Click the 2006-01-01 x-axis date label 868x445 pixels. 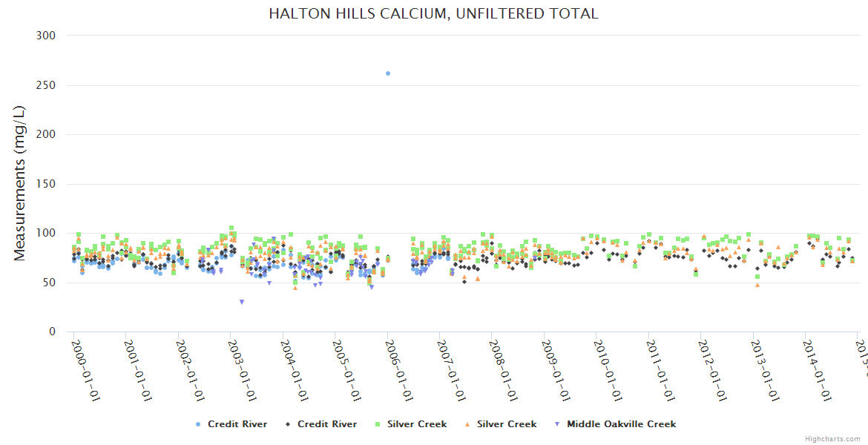[399, 370]
